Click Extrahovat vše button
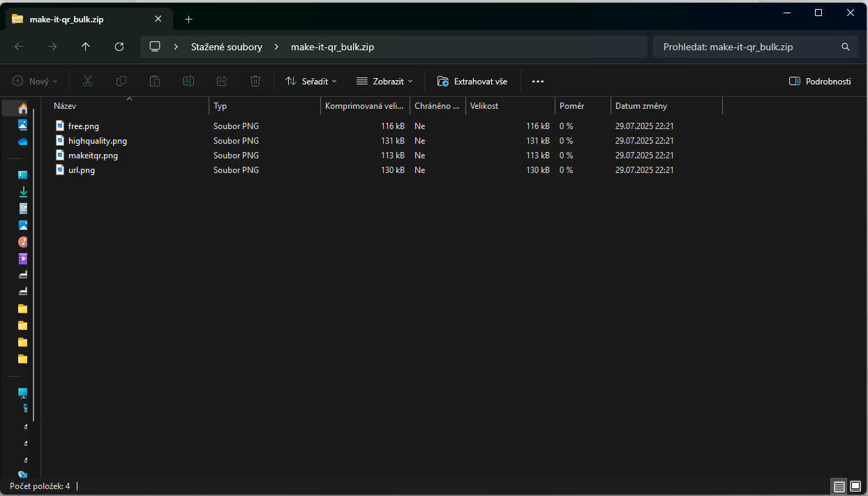Screen dimensions: 868x496 click(472, 81)
